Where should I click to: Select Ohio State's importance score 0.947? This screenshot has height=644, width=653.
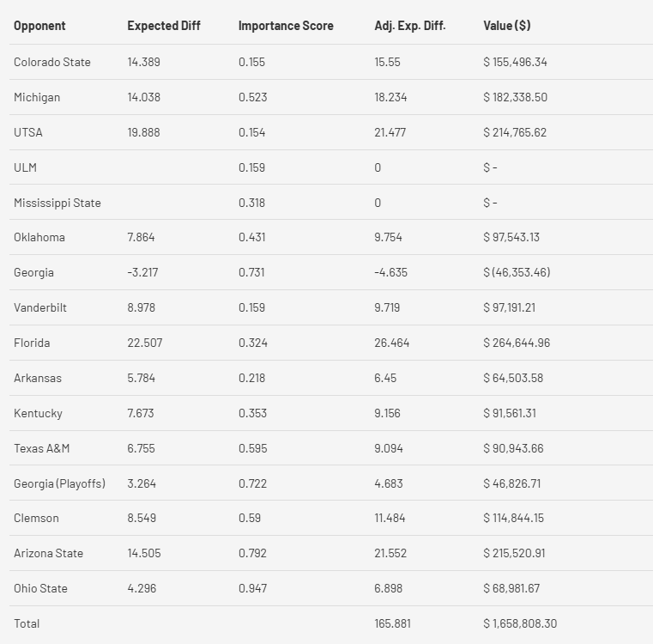(x=252, y=588)
